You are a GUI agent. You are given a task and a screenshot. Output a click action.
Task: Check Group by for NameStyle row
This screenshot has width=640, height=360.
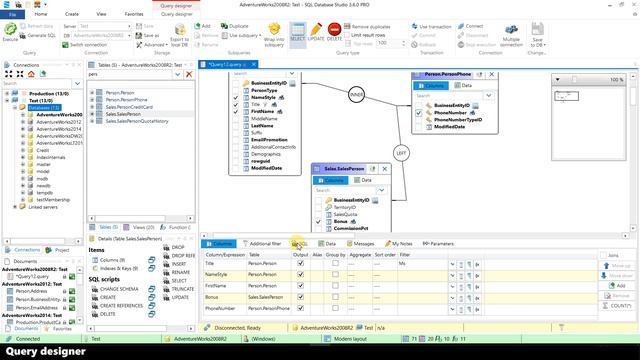335,274
